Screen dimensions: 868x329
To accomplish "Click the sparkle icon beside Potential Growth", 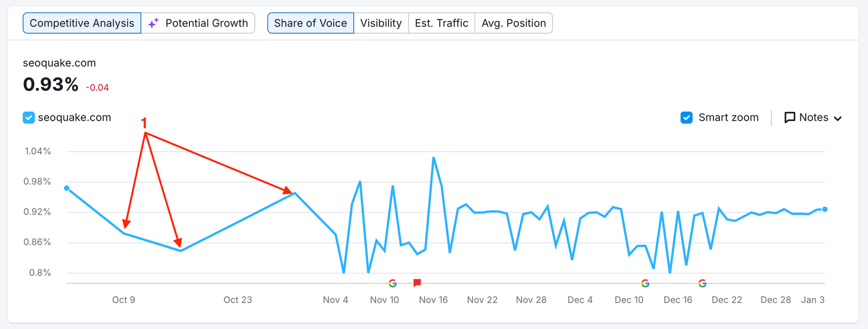I will 154,23.
